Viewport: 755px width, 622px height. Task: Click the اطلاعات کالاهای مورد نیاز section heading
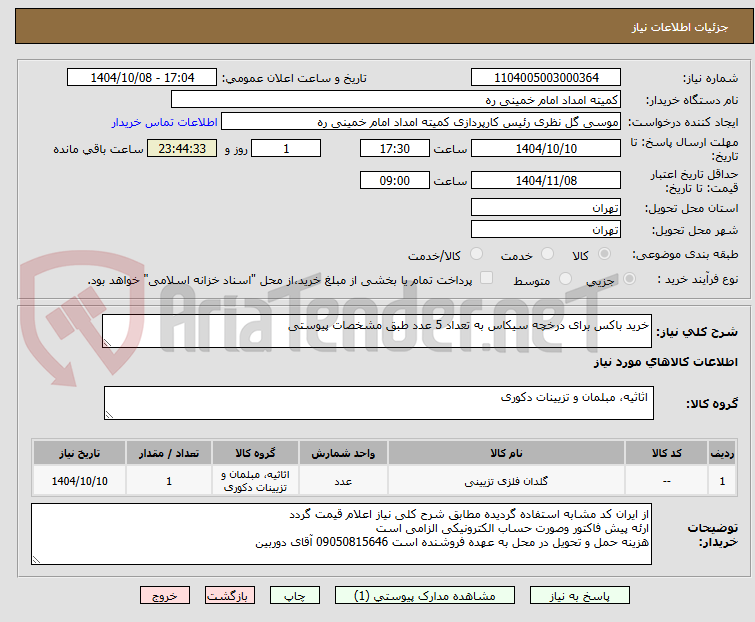(665, 362)
